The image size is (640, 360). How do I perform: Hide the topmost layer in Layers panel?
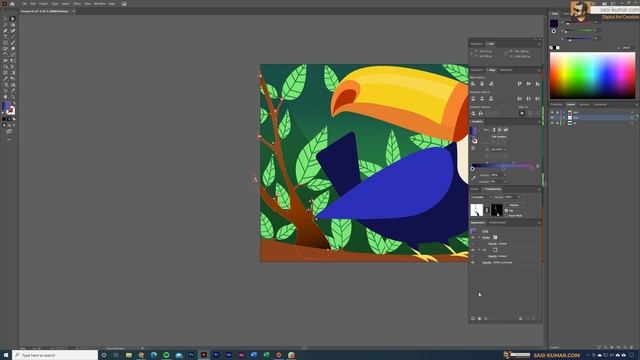point(552,112)
